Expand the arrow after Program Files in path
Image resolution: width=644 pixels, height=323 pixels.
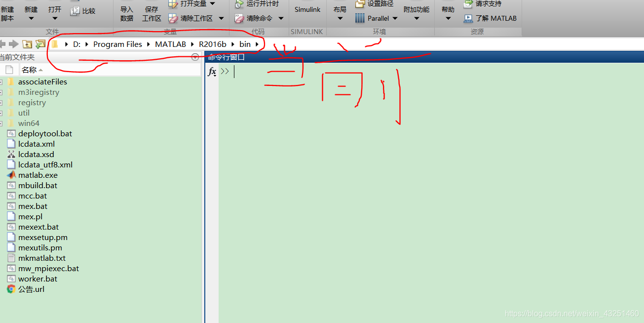[148, 44]
